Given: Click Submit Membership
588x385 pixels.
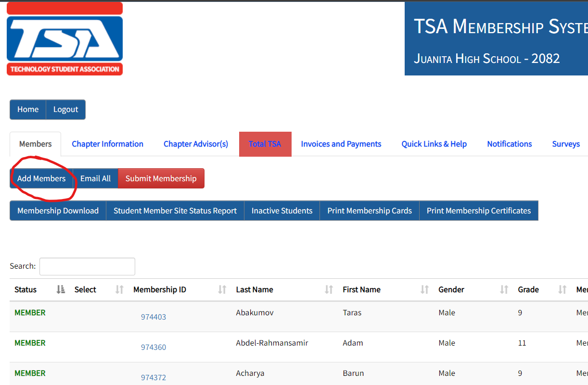Looking at the screenshot, I should (x=161, y=178).
